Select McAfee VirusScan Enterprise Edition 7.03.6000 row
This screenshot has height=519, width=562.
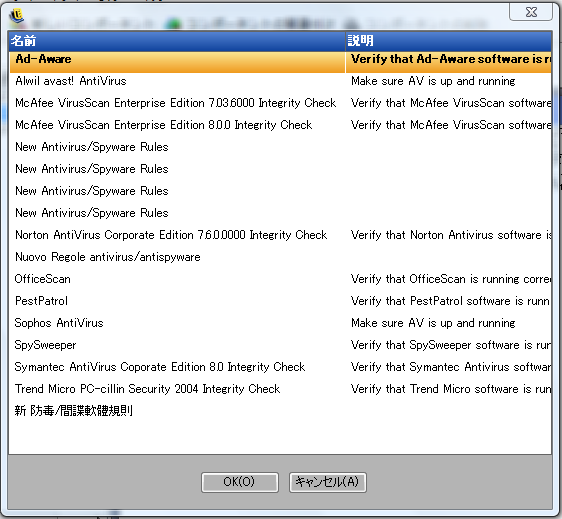pos(280,103)
